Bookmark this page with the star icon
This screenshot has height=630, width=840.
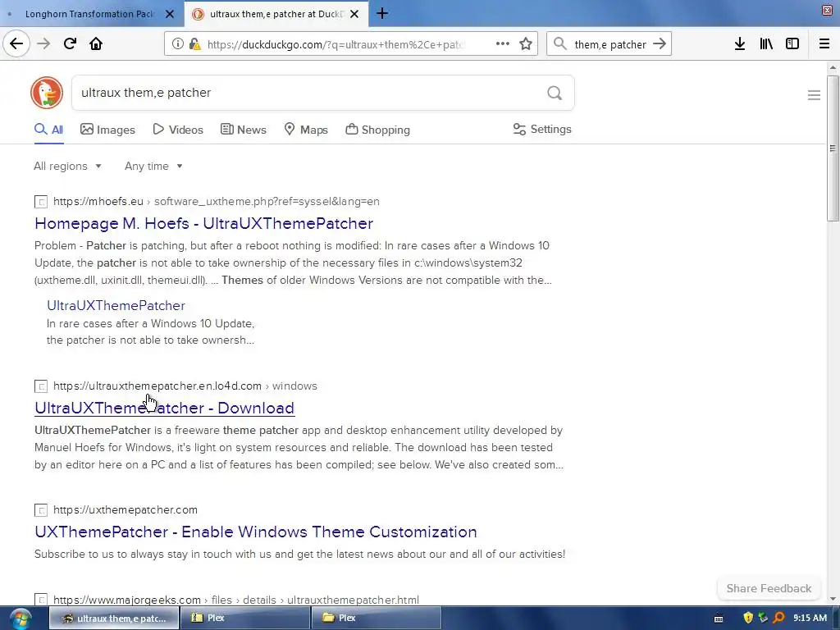click(x=526, y=44)
